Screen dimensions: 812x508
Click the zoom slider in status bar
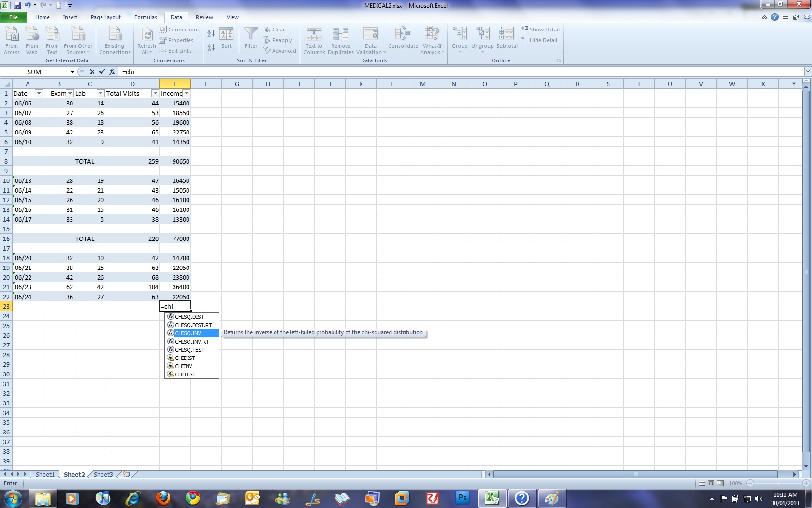click(x=778, y=483)
